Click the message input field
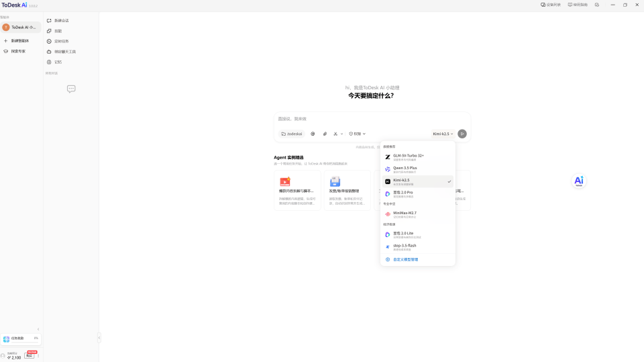Viewport: 644px width, 362px height. (372, 119)
